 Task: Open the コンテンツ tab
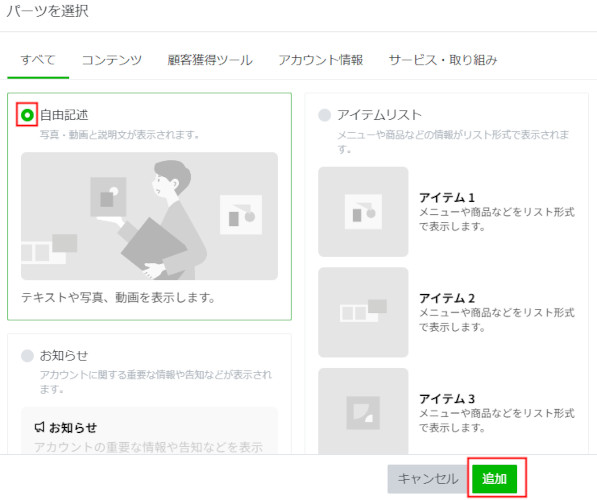coord(112,60)
